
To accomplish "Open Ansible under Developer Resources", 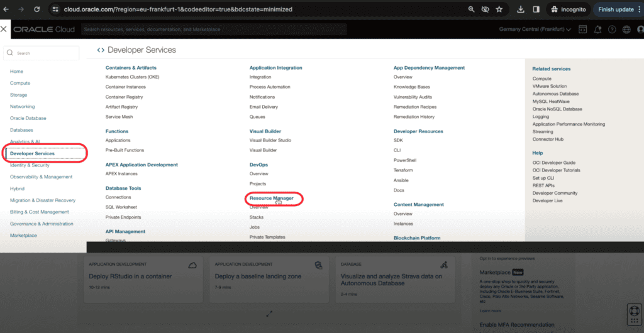I will click(x=401, y=180).
